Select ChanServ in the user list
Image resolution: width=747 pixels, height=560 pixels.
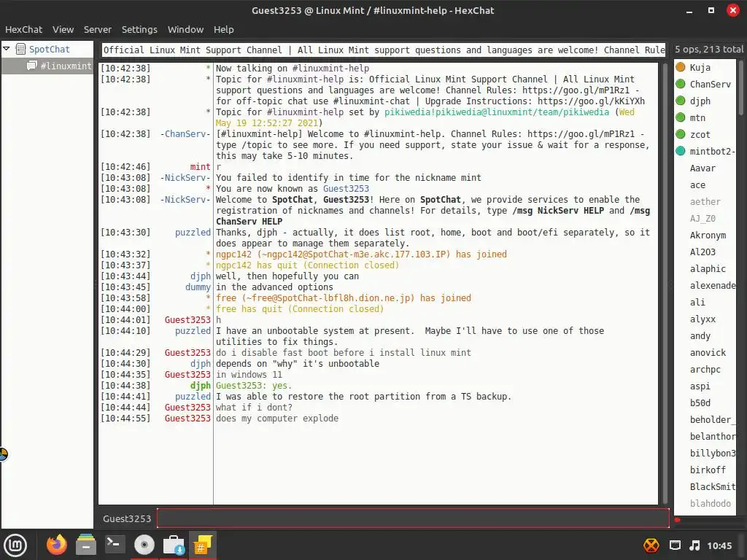coord(710,85)
